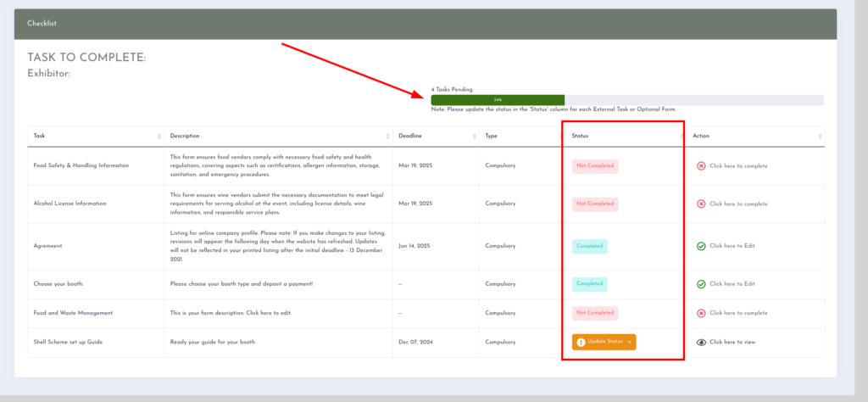The height and width of the screenshot is (402, 868).
Task: Click Completed badge for Choose your booth row
Action: (x=589, y=284)
